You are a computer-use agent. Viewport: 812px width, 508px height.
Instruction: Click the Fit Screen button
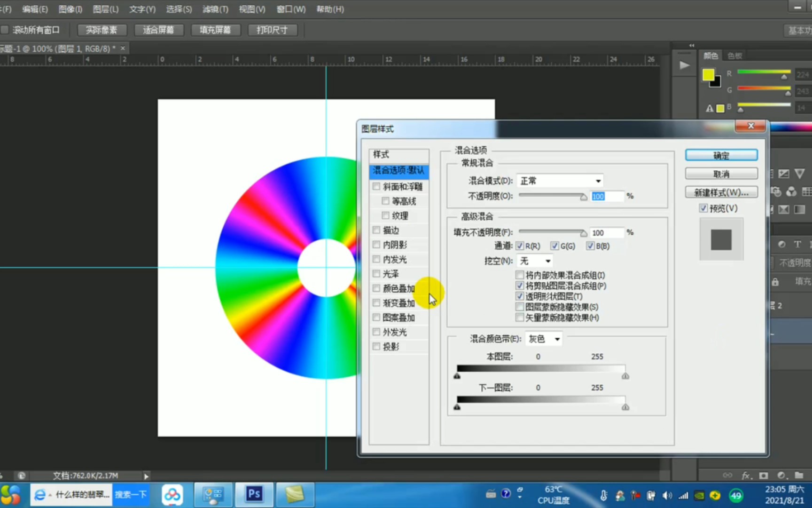click(x=158, y=30)
